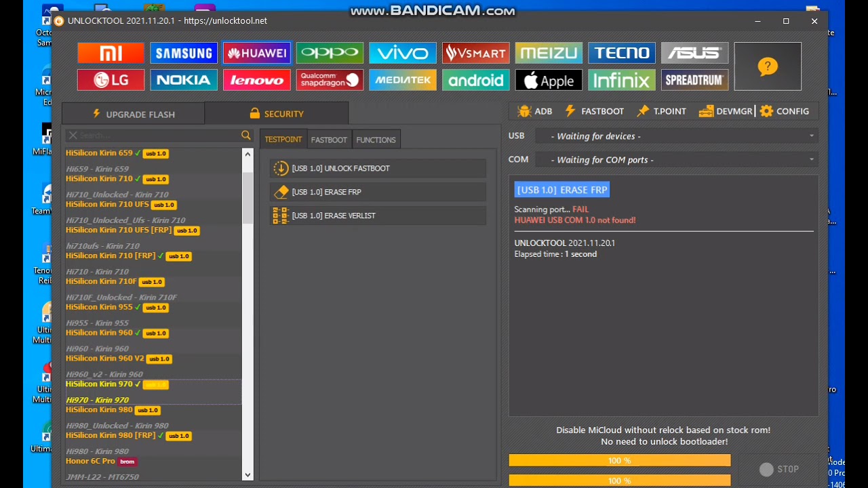Select the Vivo brand icon

click(x=403, y=53)
